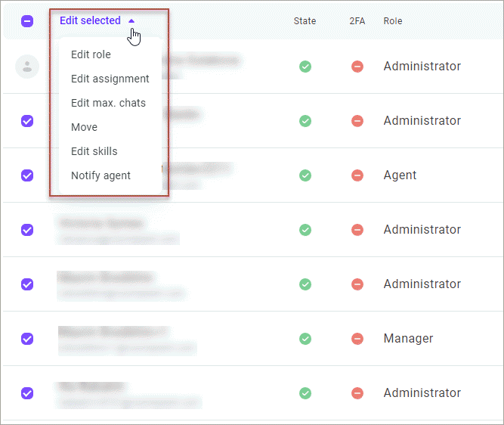Click red 2FA icon in the Agent row
Image resolution: width=504 pixels, height=425 pixels.
coord(357,175)
